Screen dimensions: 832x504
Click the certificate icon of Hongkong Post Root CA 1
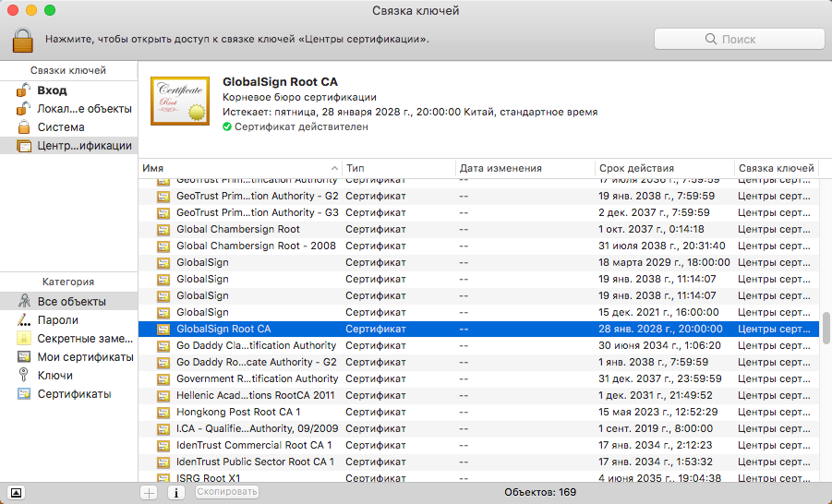[163, 413]
